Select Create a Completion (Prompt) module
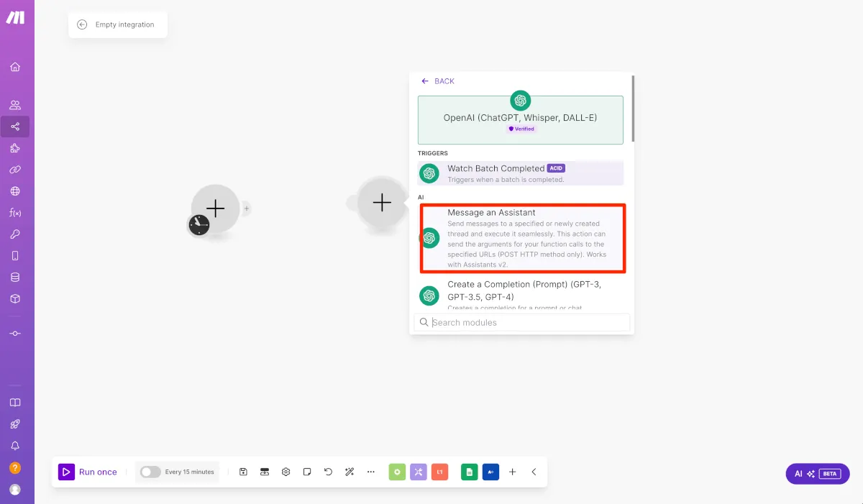863x504 pixels. [521, 295]
